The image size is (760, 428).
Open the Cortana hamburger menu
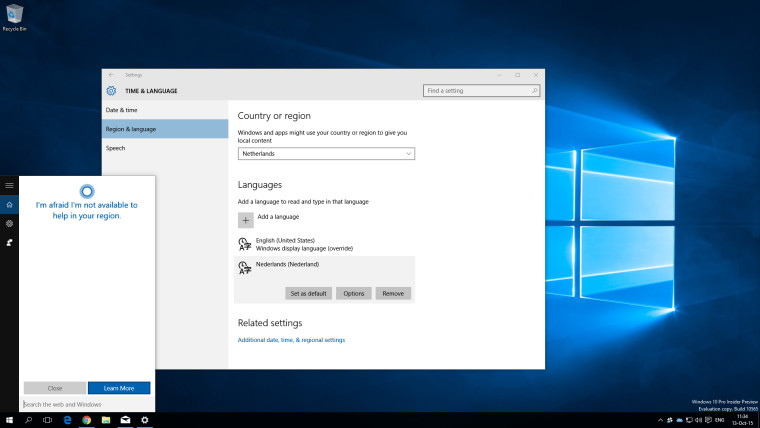(x=9, y=186)
